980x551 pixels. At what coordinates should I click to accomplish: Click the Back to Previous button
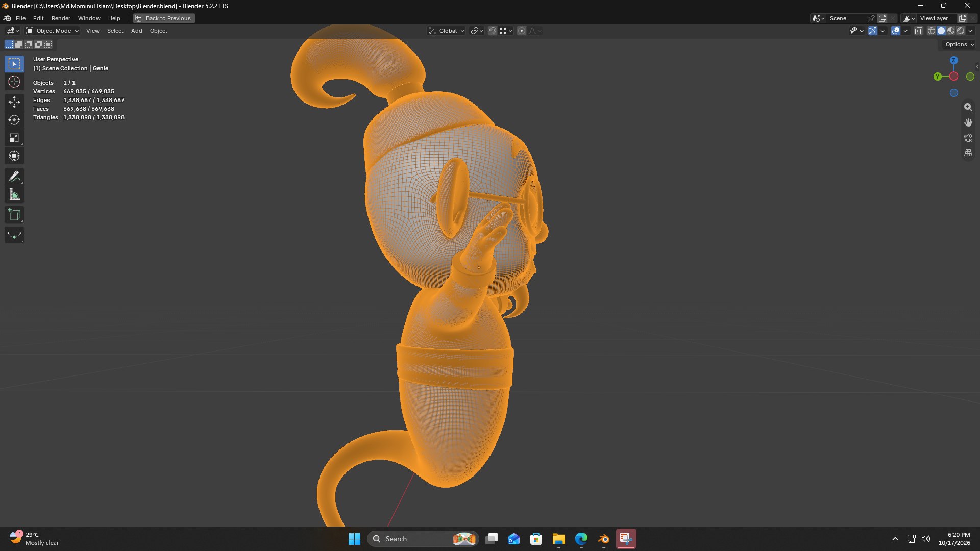[164, 18]
